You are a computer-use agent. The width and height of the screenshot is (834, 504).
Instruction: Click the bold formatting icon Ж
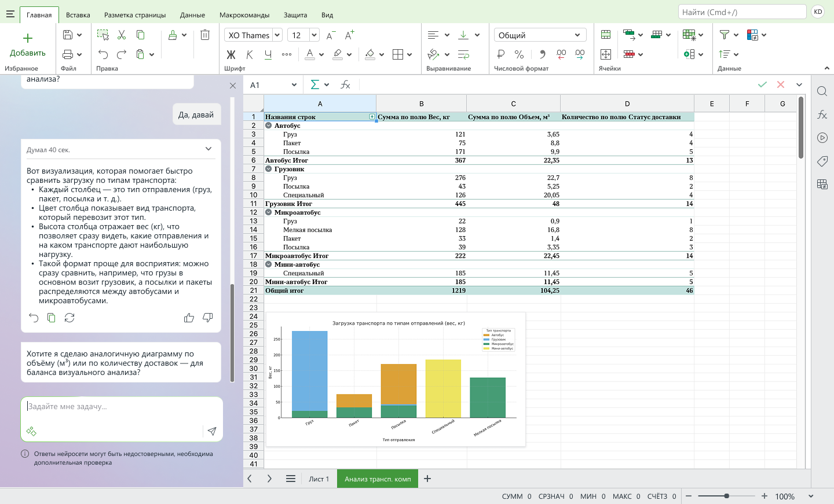[x=231, y=54]
